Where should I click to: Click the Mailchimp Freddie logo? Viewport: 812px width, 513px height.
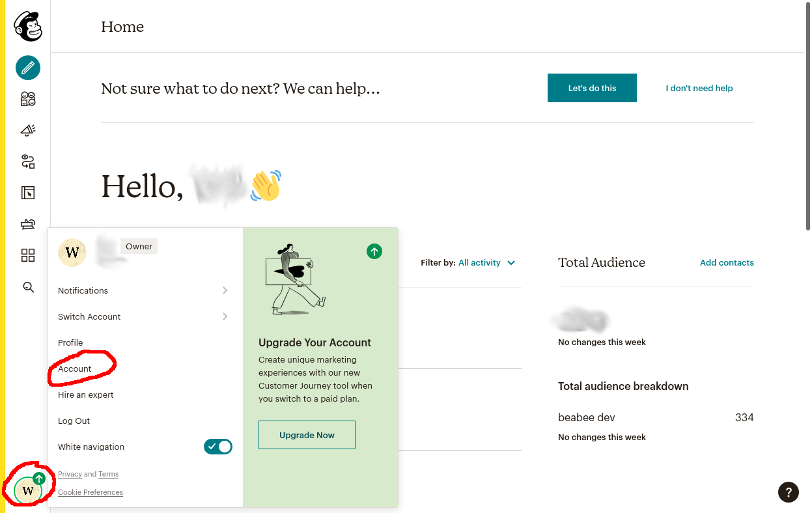click(x=28, y=27)
